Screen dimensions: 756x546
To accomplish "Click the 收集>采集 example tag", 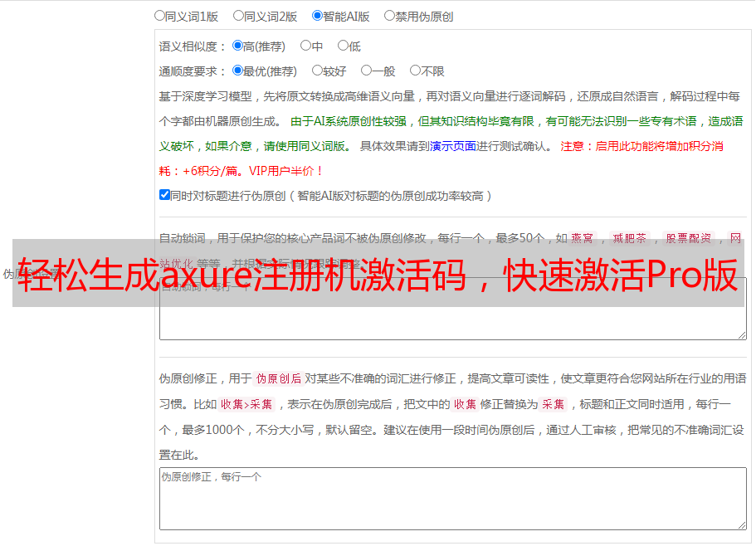I will [x=246, y=404].
